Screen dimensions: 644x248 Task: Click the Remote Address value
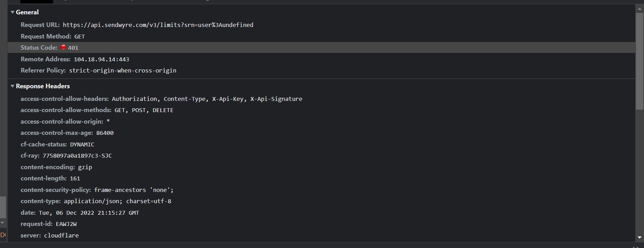tap(101, 59)
